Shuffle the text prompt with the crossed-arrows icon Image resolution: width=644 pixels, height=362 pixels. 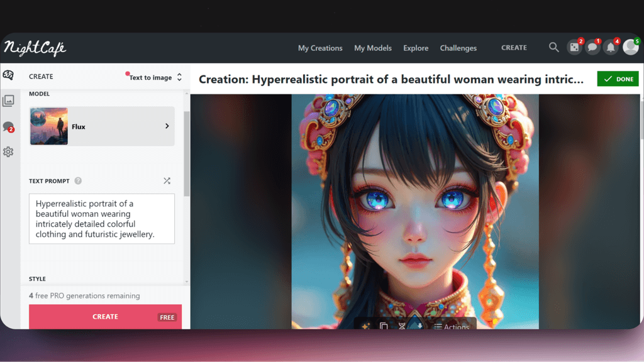(167, 180)
